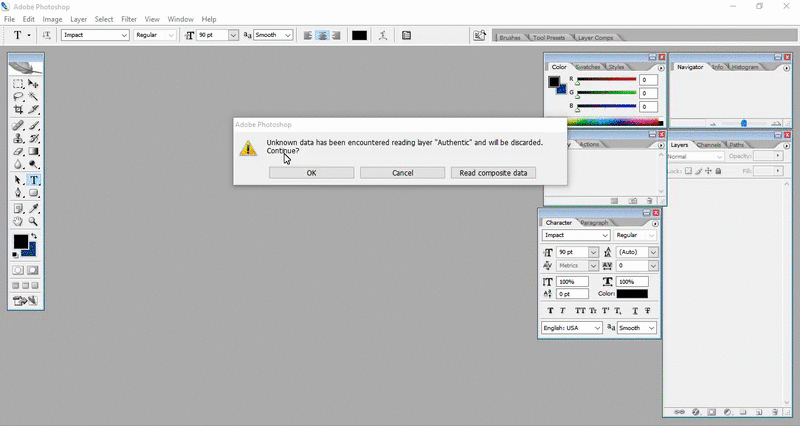Screen dimensions: 800x426
Task: Select the Slice tool
Action: point(33,109)
